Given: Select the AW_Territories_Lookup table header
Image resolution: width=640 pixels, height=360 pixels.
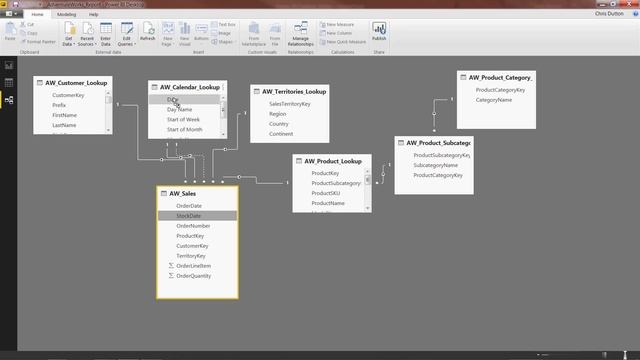Looking at the screenshot, I should pos(290,91).
